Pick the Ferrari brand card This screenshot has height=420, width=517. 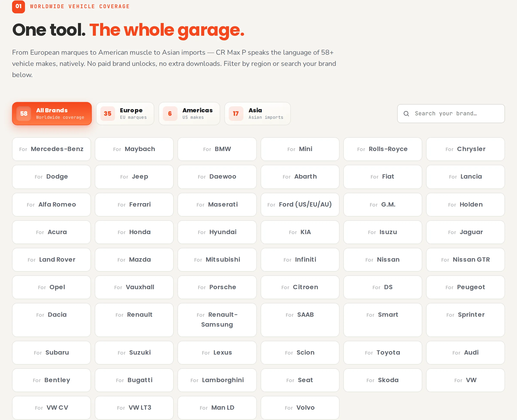tap(134, 204)
